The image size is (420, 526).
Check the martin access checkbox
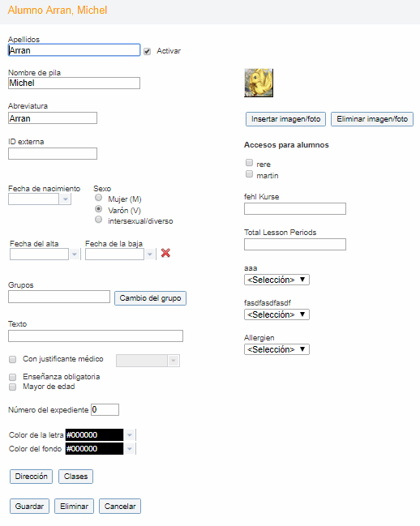[249, 174]
